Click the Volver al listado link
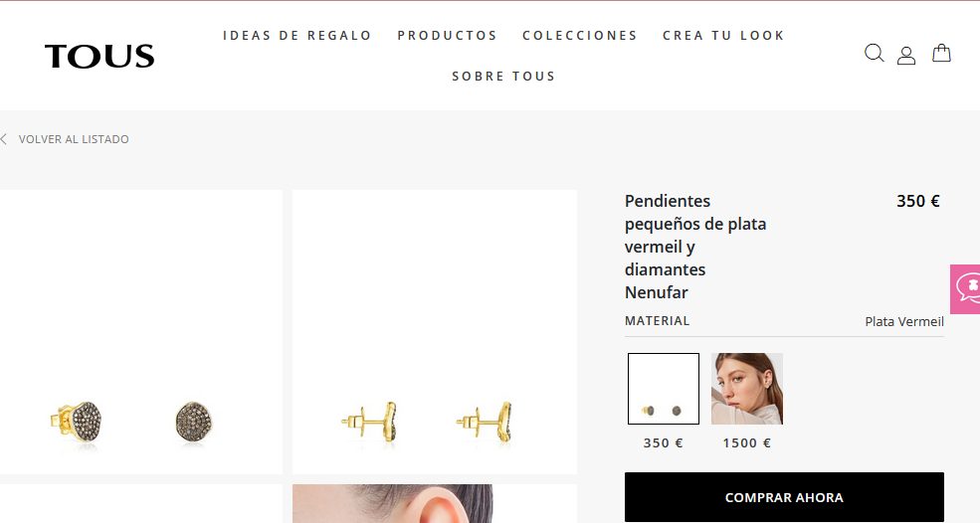Screen dimensions: 980x523 pos(74,139)
